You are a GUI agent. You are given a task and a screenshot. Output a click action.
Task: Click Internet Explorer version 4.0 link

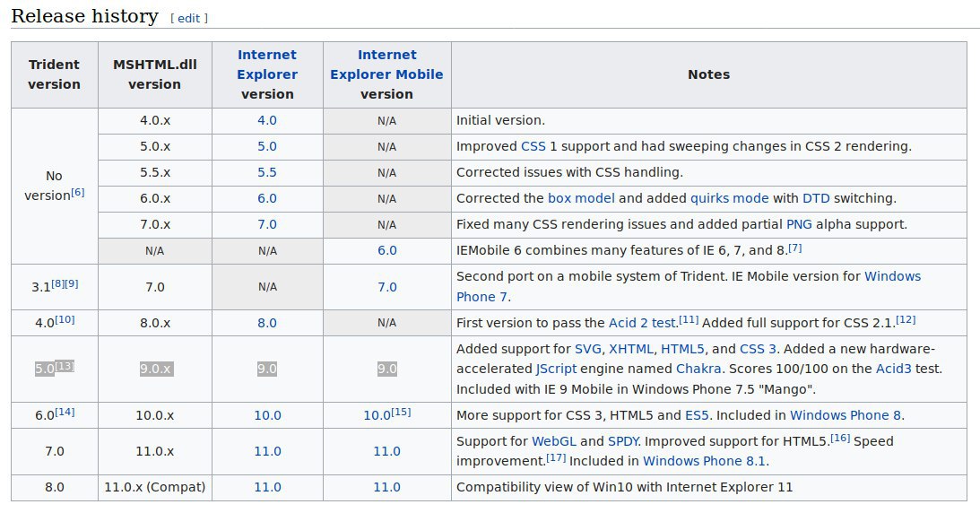[x=267, y=120]
